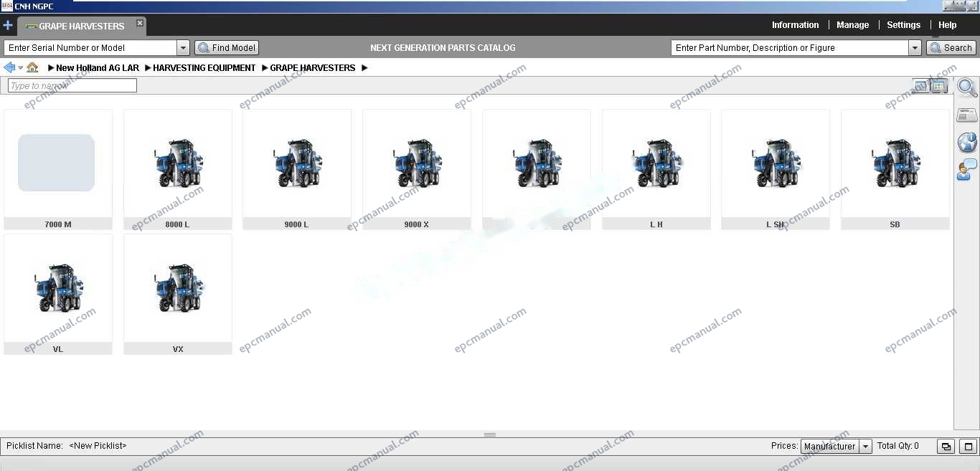Image resolution: width=980 pixels, height=471 pixels.
Task: Open the support chat person sidebar icon
Action: click(x=967, y=170)
